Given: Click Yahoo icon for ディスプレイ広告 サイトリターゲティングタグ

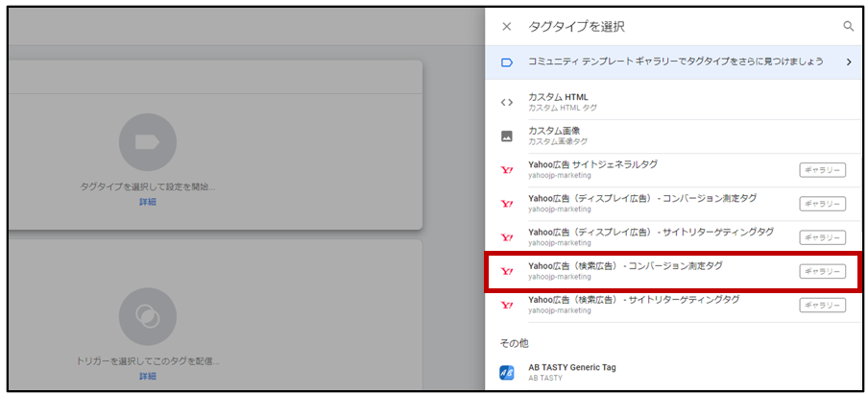Looking at the screenshot, I should point(507,237).
